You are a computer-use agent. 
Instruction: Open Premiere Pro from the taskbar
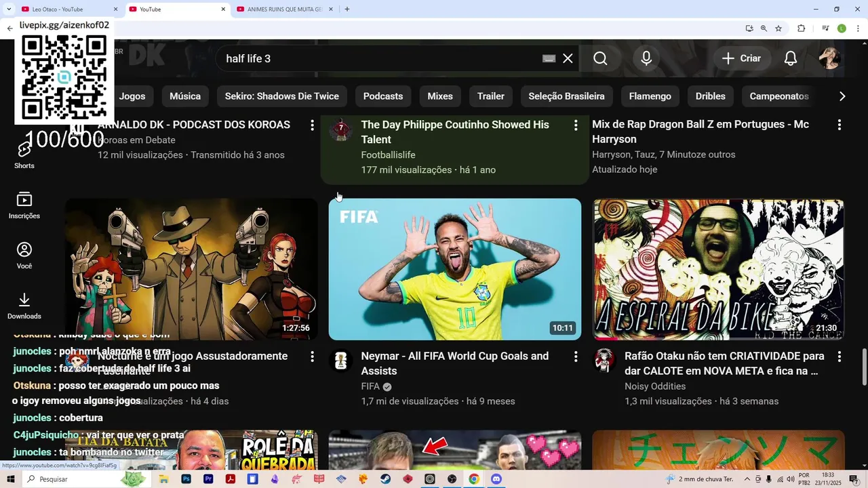(208, 479)
